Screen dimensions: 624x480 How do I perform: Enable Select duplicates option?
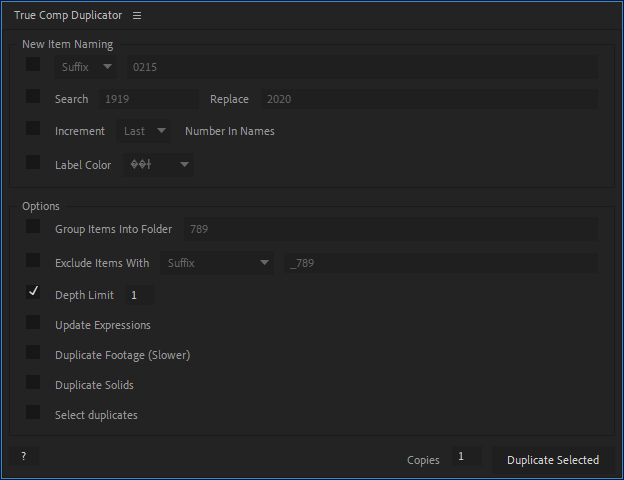pos(33,412)
